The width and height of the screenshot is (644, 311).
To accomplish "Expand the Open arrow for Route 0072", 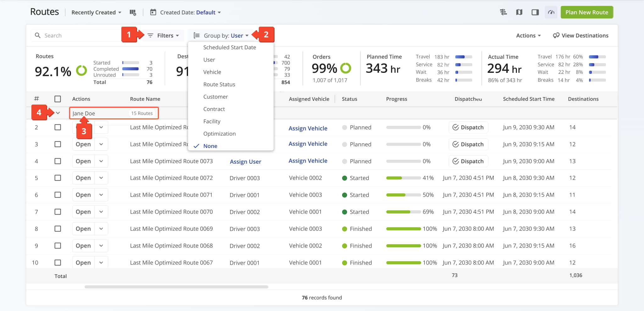I will (101, 178).
